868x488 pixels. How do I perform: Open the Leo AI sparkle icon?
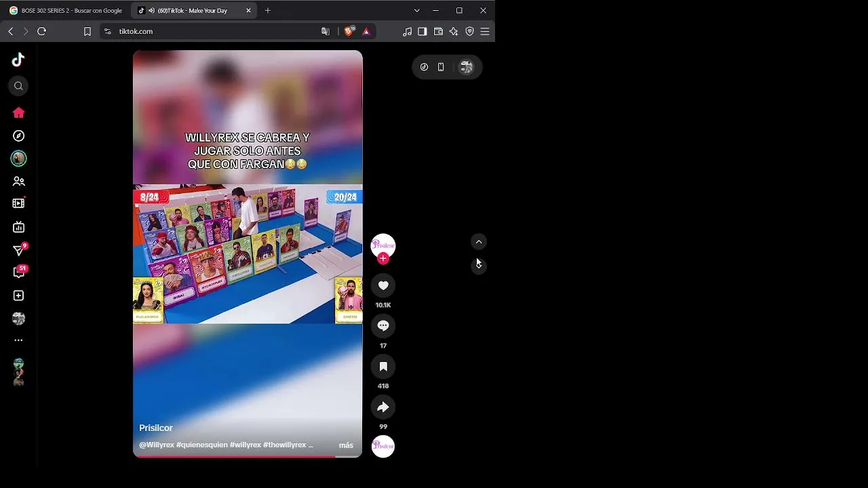click(x=454, y=31)
